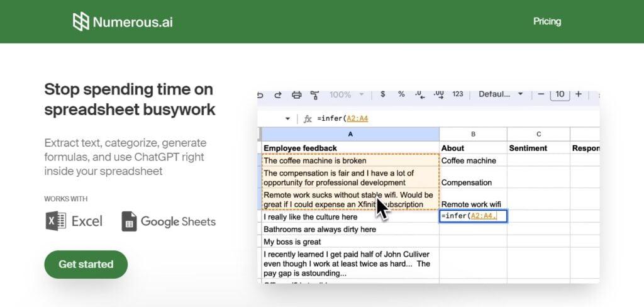Click the John Culliver pay gap feedback cell
The height and width of the screenshot is (307, 644).
[x=350, y=264]
